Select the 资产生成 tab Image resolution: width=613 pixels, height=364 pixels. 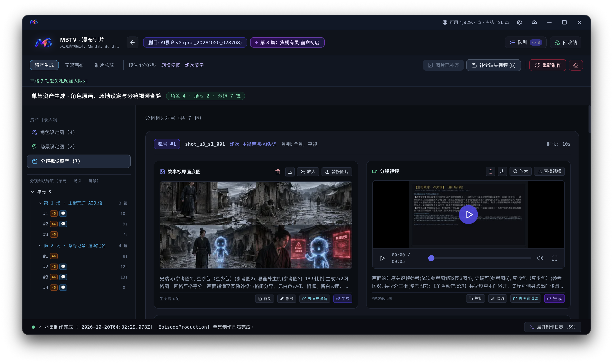(x=44, y=65)
